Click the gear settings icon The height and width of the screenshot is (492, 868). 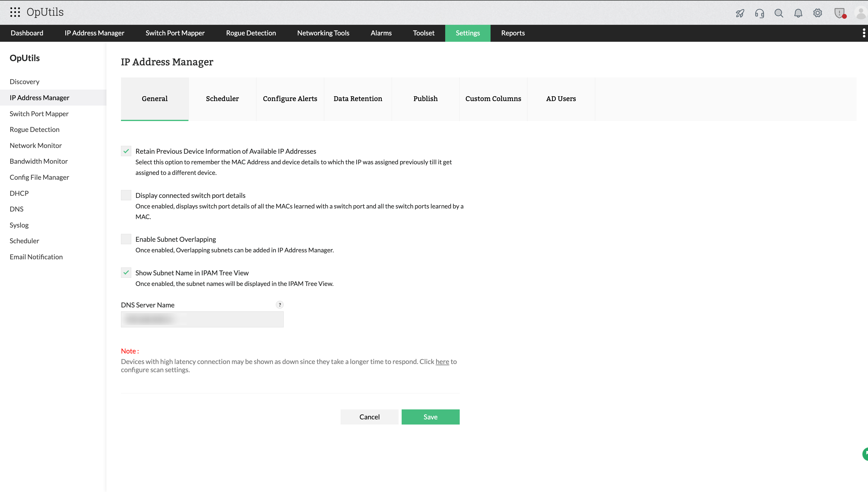pyautogui.click(x=817, y=13)
